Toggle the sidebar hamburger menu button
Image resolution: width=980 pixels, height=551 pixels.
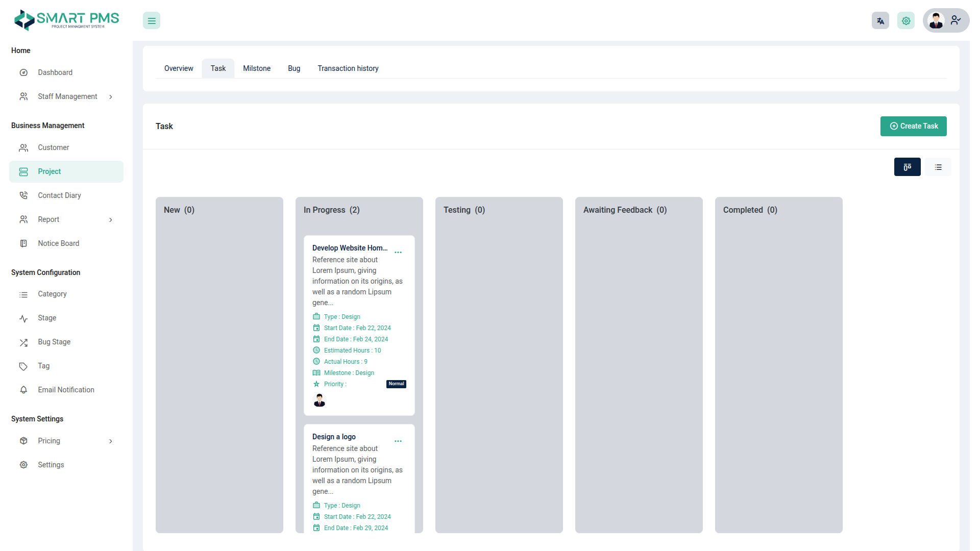[152, 21]
